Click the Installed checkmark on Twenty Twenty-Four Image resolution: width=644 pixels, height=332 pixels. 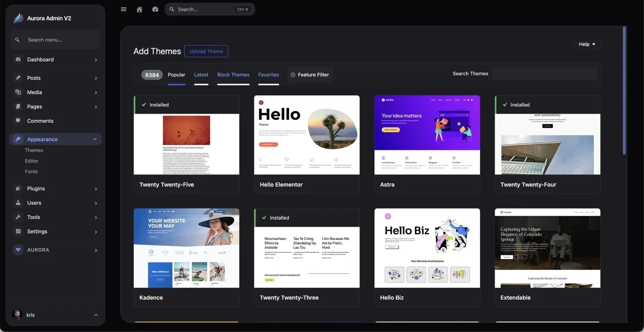505,105
